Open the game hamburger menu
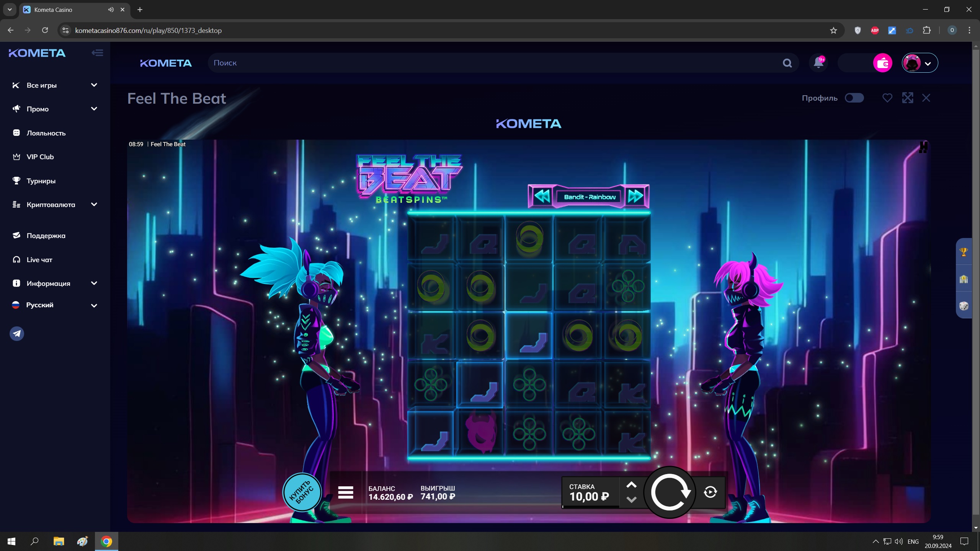 [345, 492]
